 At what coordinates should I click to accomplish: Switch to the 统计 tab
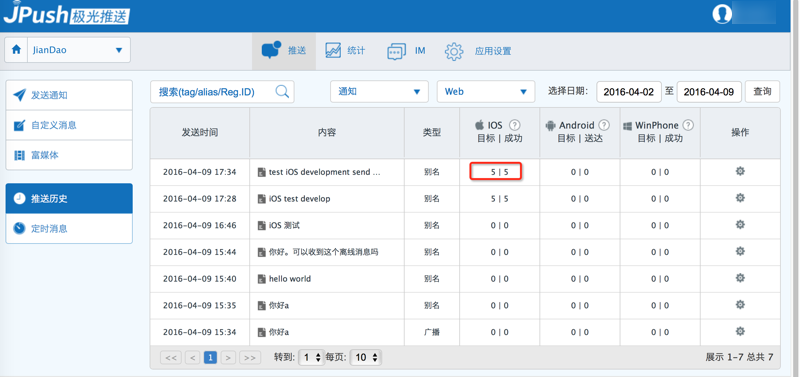click(x=345, y=51)
